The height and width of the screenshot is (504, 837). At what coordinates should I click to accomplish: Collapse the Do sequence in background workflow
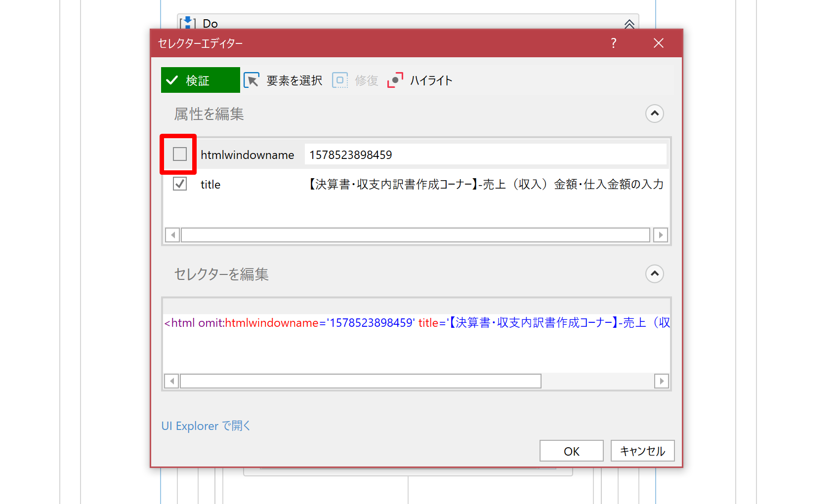pyautogui.click(x=629, y=23)
